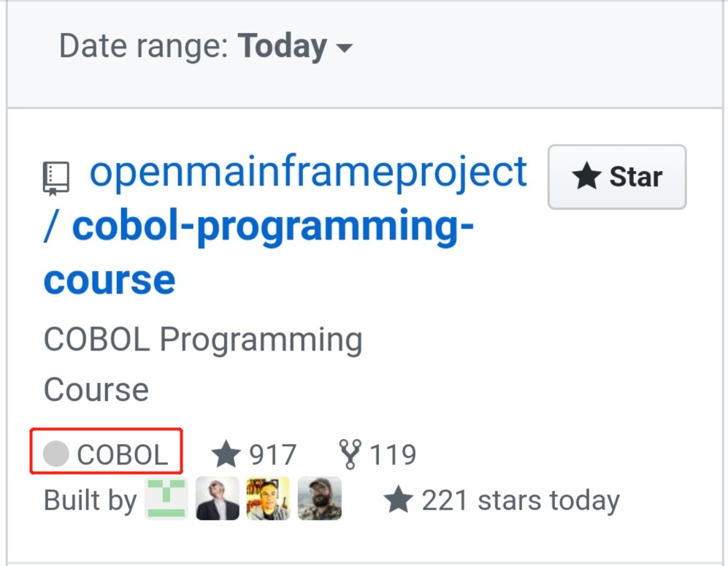Open the cobol-programming-course repository link
The image size is (728, 566).
coord(258,253)
